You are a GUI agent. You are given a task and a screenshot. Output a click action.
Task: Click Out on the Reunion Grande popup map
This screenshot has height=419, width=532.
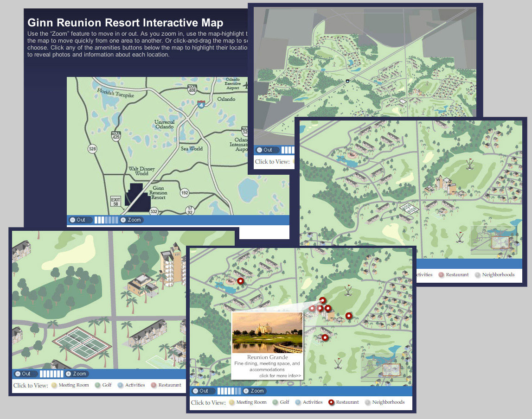(200, 391)
